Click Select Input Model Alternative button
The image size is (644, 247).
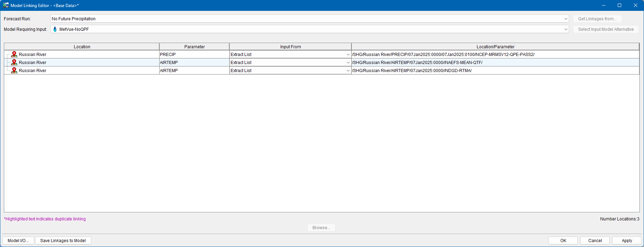point(606,29)
